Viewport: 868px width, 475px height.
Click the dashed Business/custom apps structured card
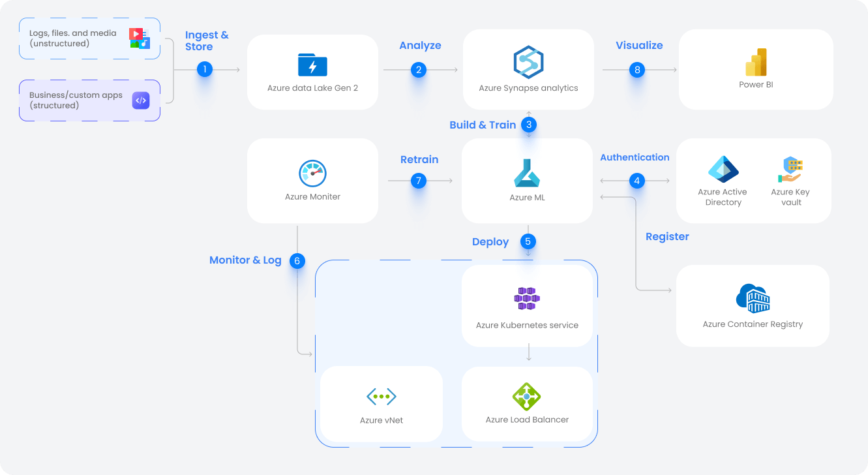point(89,100)
